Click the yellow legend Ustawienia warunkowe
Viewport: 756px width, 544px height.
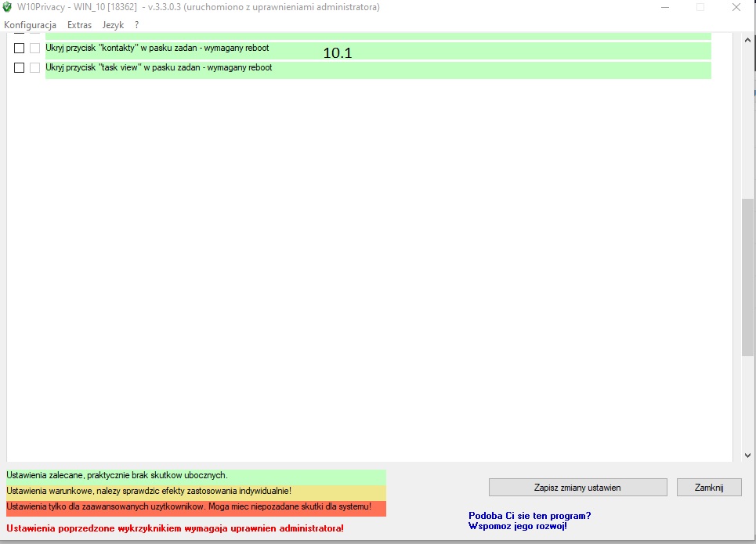pos(196,492)
